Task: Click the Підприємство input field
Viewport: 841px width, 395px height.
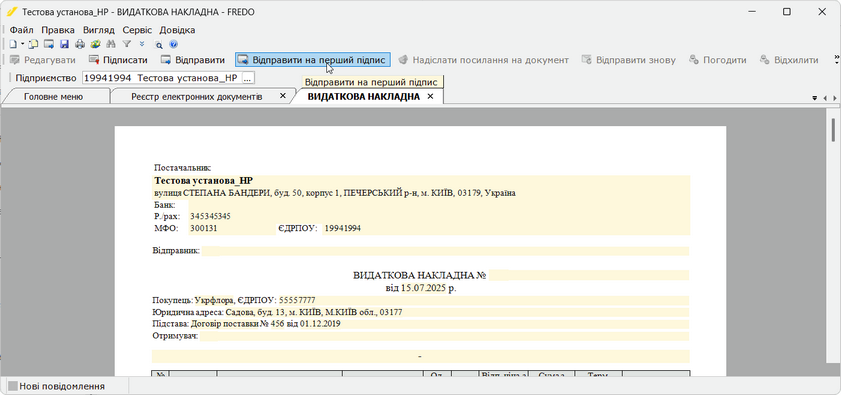Action: click(161, 78)
